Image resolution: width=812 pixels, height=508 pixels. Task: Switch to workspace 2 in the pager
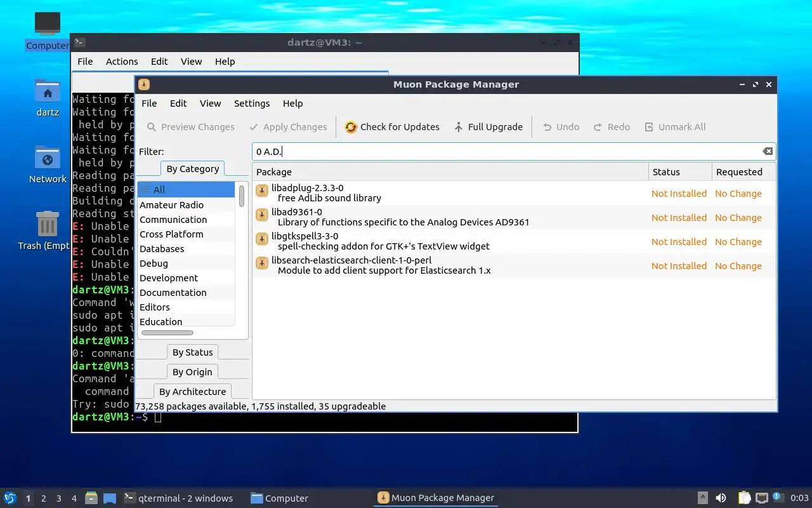click(44, 498)
